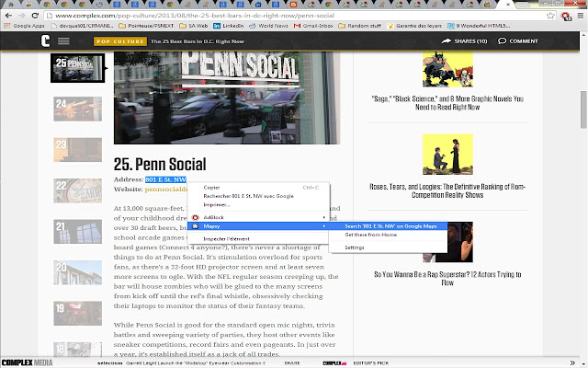Open the 'Saga, Black Science' graphic novels article
This screenshot has height=368, width=588.
pos(447,103)
